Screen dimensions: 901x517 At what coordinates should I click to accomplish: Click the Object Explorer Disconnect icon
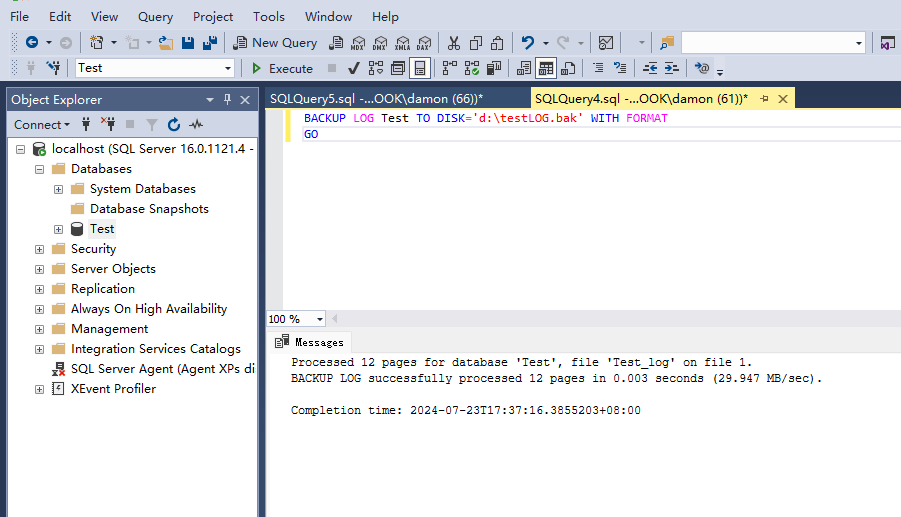pos(108,124)
